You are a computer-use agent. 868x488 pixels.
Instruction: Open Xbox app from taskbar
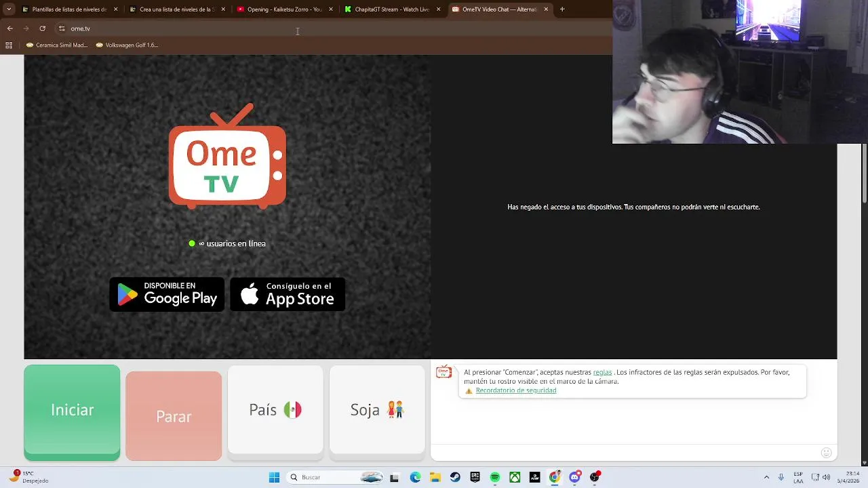pyautogui.click(x=515, y=477)
